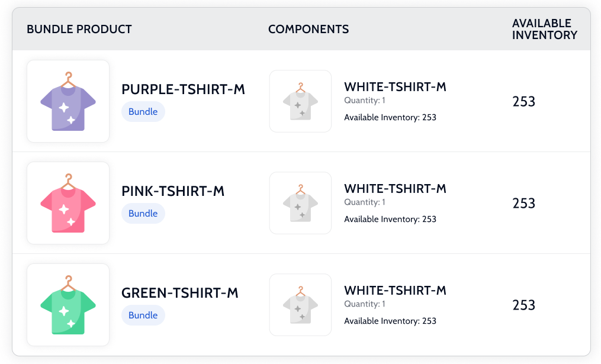Click the 253 inventory value for GREEN-TSHIRT-M
This screenshot has height=364, width=601.
point(523,305)
